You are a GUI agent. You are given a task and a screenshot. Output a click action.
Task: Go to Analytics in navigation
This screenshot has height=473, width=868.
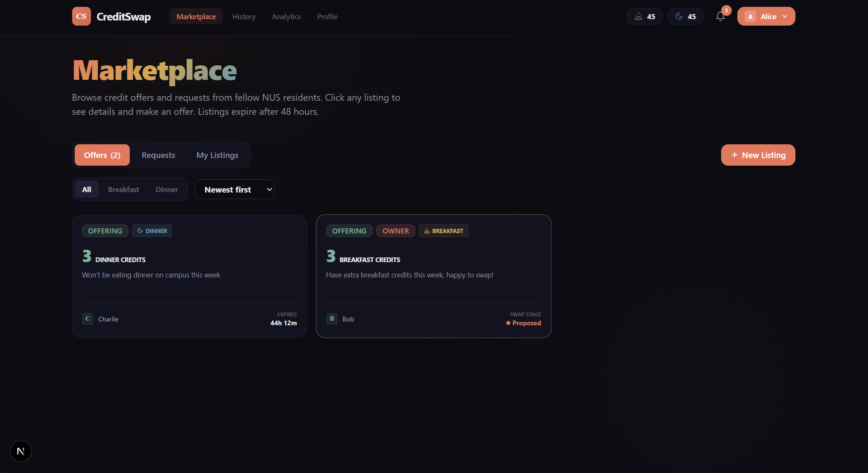(x=286, y=16)
